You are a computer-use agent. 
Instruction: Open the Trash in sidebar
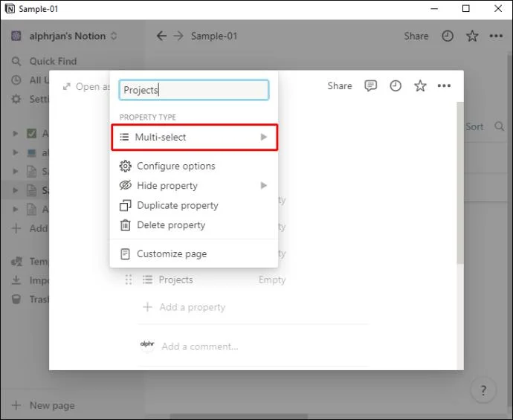pos(30,300)
